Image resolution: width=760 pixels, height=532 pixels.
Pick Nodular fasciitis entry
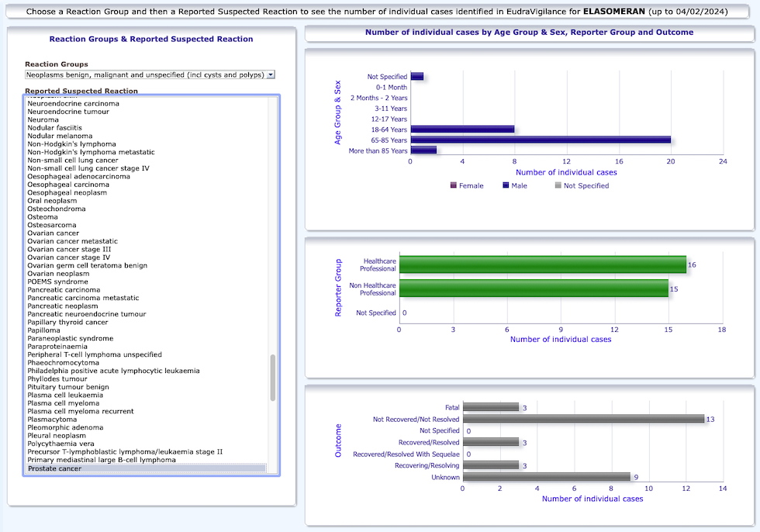55,128
